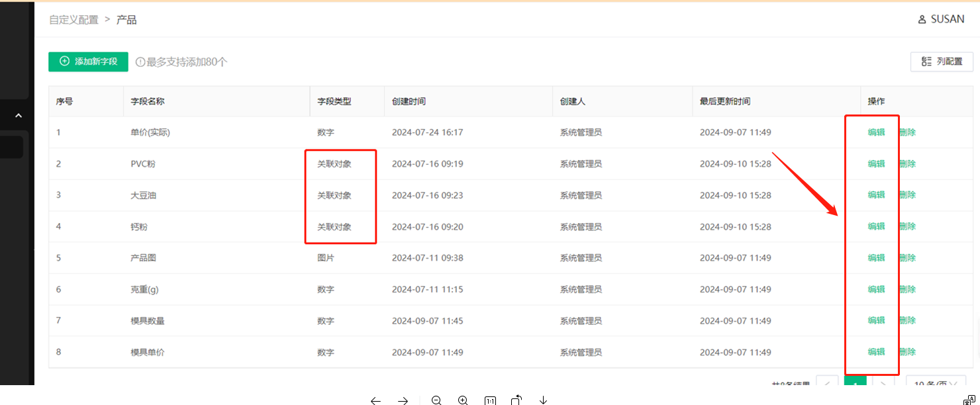Screen dimensions: 980x405
Task: Edit the 产品图 field
Action: [x=876, y=257]
